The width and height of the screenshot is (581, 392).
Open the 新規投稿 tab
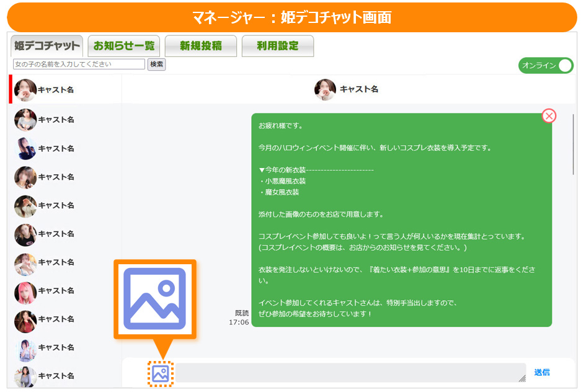[200, 46]
